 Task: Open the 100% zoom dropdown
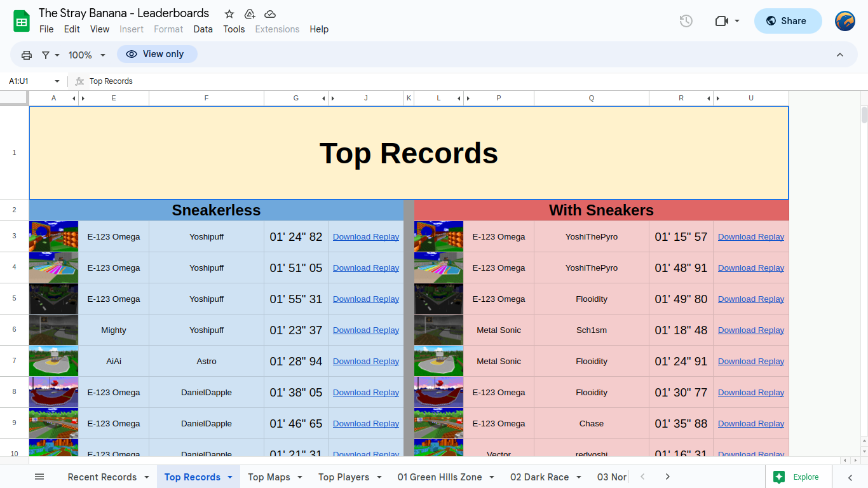(87, 55)
